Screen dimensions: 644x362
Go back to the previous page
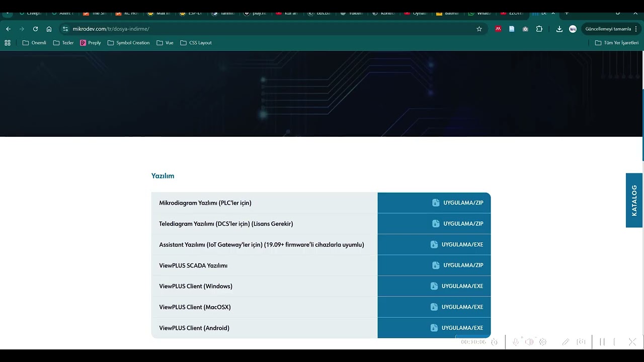point(8,29)
